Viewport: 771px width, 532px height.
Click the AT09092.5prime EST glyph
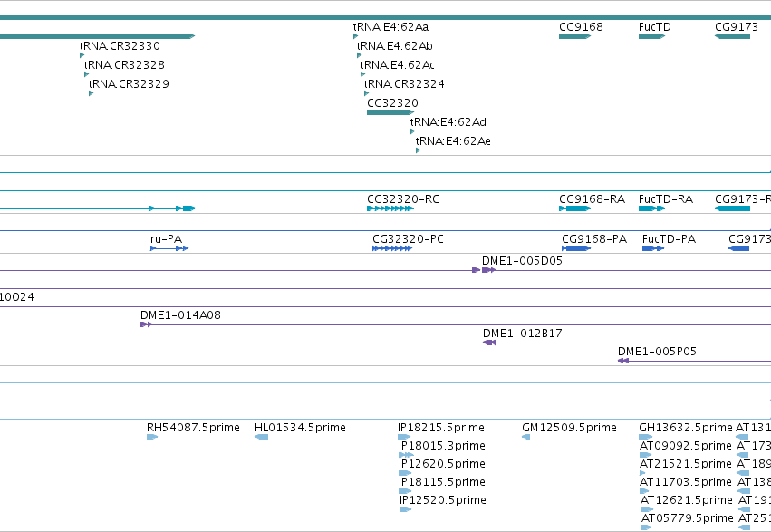tap(645, 455)
